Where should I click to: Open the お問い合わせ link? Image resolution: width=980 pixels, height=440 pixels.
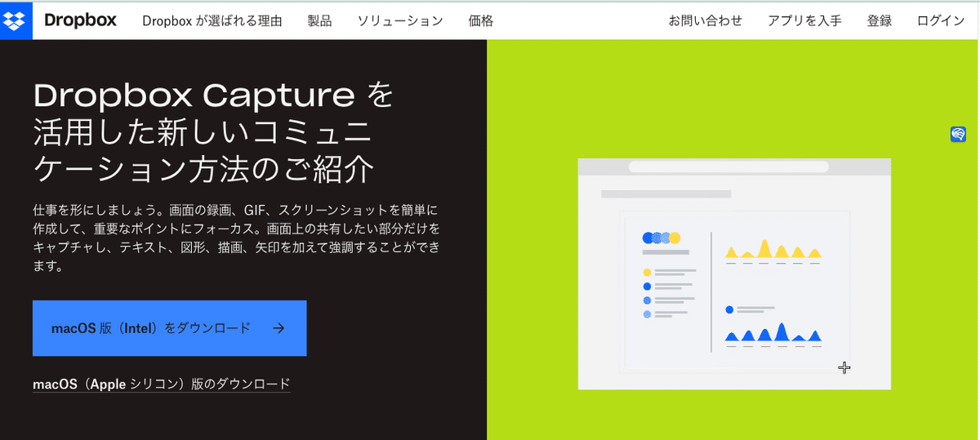pos(706,21)
